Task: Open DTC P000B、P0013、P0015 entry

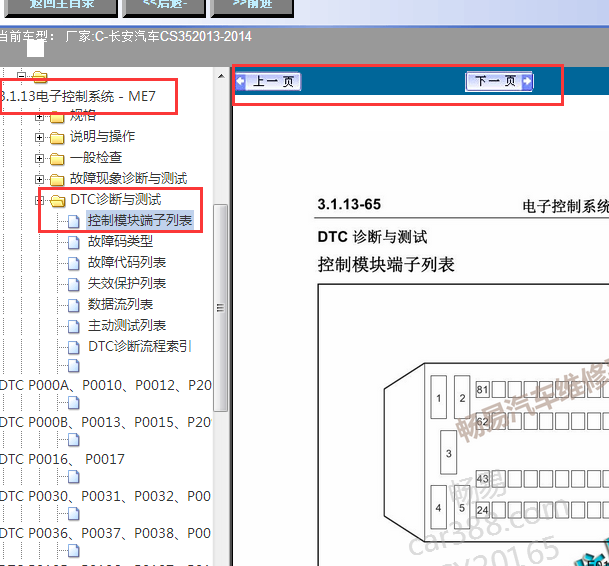Action: click(106, 422)
